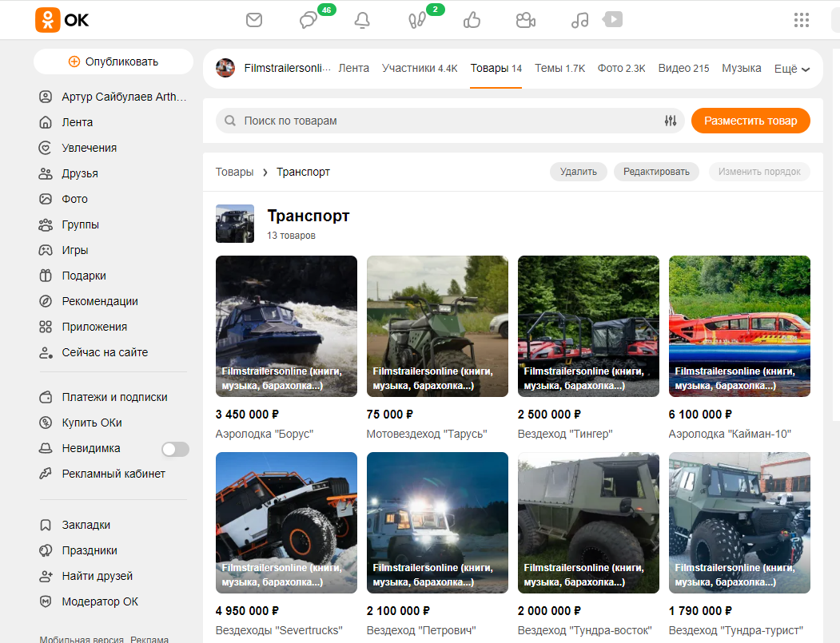Click the Изменить порядок button
840x643 pixels.
759,172
